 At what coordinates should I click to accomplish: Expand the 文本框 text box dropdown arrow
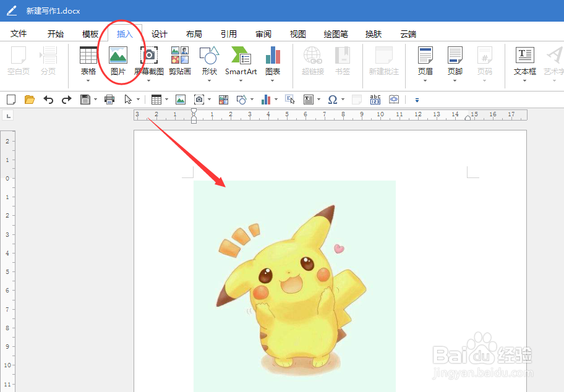coord(525,80)
